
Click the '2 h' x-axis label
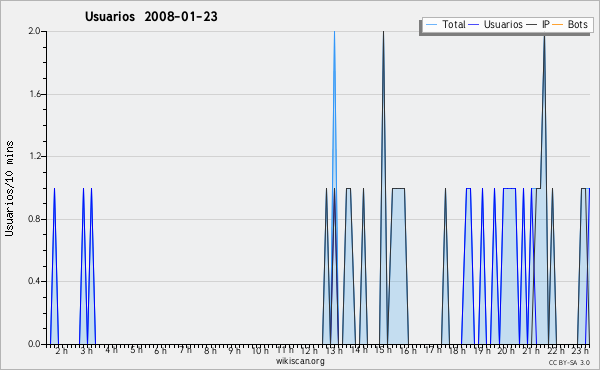pos(61,350)
